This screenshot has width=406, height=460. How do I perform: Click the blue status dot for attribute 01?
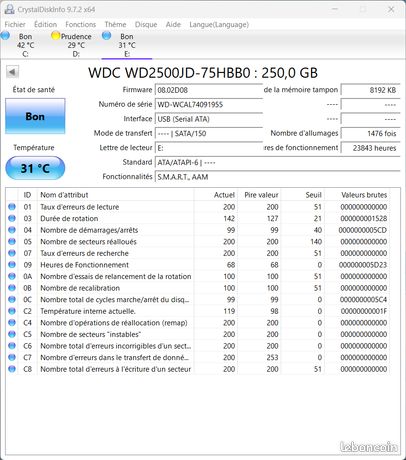pos(12,207)
